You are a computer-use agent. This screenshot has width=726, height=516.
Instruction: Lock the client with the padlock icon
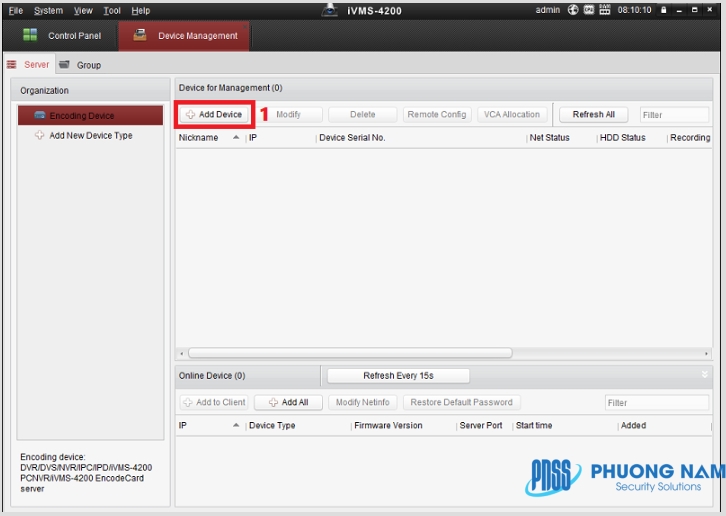pos(663,10)
